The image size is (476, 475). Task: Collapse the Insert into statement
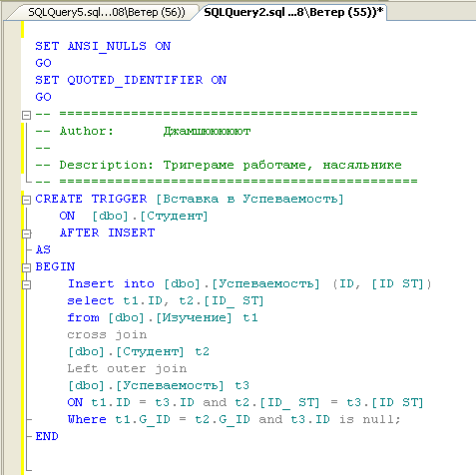[26, 284]
